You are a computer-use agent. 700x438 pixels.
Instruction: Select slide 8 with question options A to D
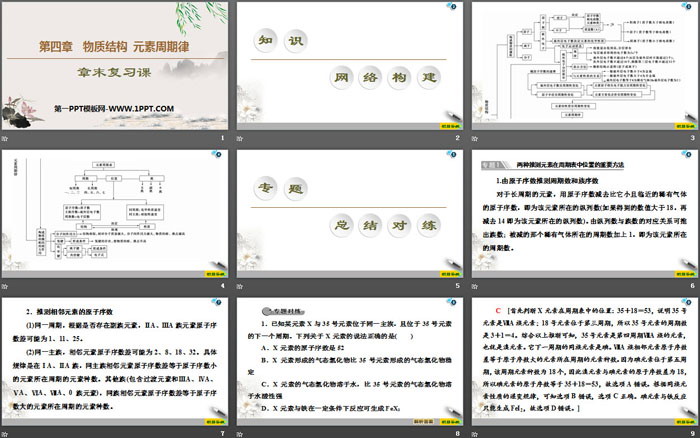(x=350, y=361)
